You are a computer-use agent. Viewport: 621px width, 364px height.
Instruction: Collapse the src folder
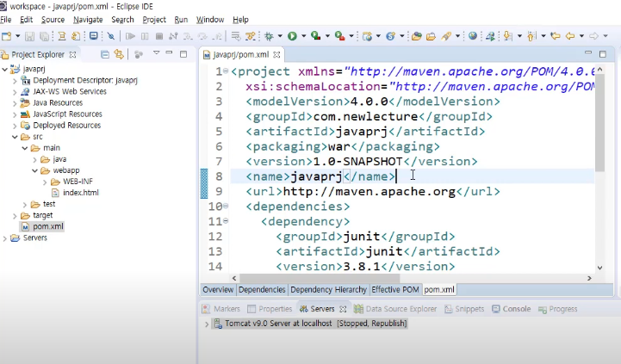15,137
